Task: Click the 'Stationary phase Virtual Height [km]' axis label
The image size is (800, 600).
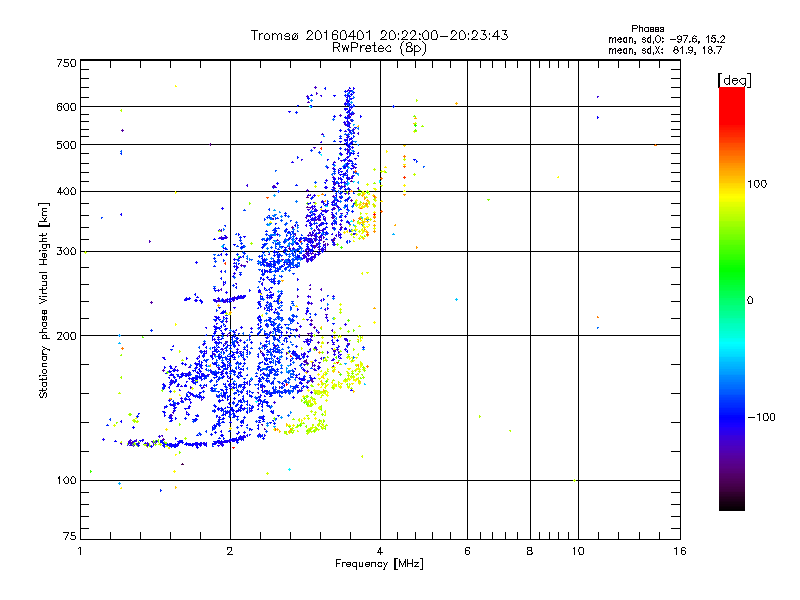Action: (44, 300)
